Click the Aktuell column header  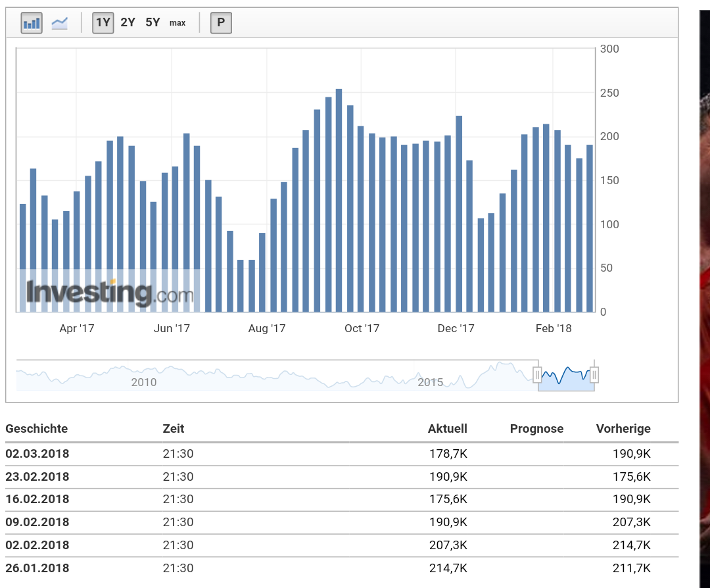(448, 429)
